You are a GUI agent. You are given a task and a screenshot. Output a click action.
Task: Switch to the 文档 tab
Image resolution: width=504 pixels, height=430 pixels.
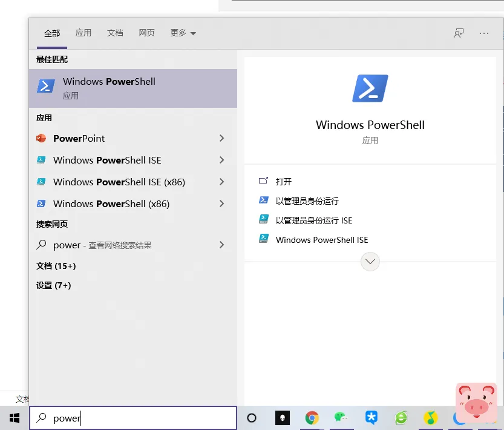(x=115, y=33)
